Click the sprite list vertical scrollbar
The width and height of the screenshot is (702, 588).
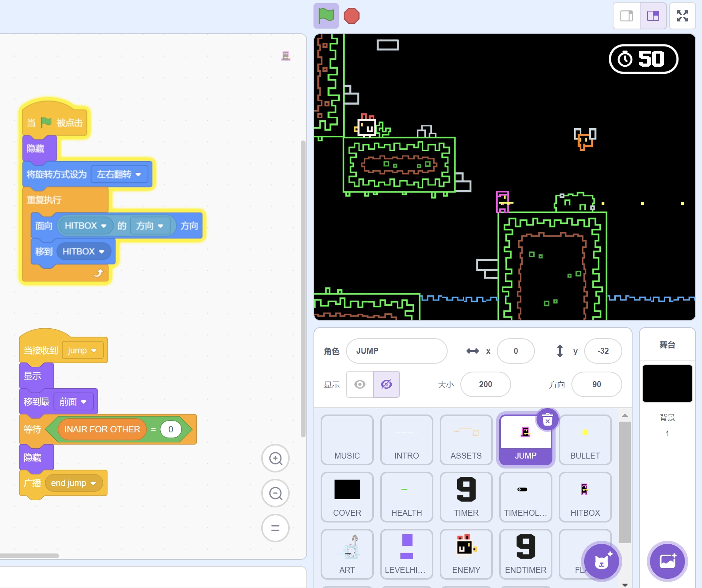625,482
